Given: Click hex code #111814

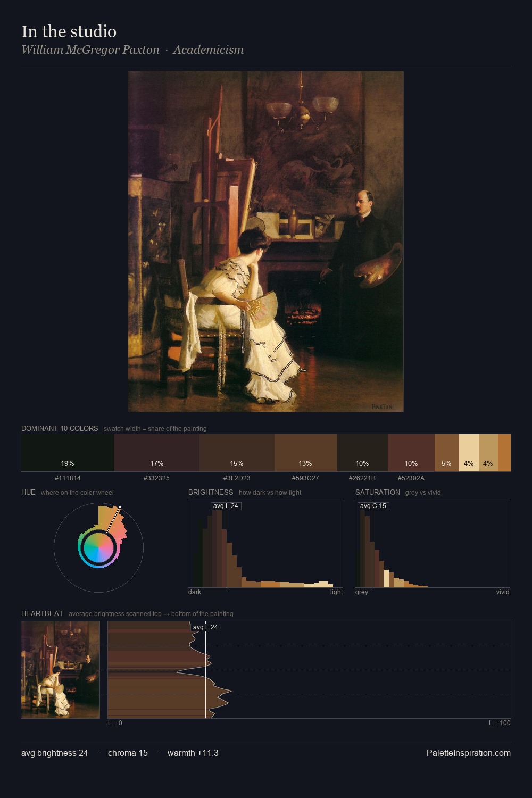Looking at the screenshot, I should point(68,478).
